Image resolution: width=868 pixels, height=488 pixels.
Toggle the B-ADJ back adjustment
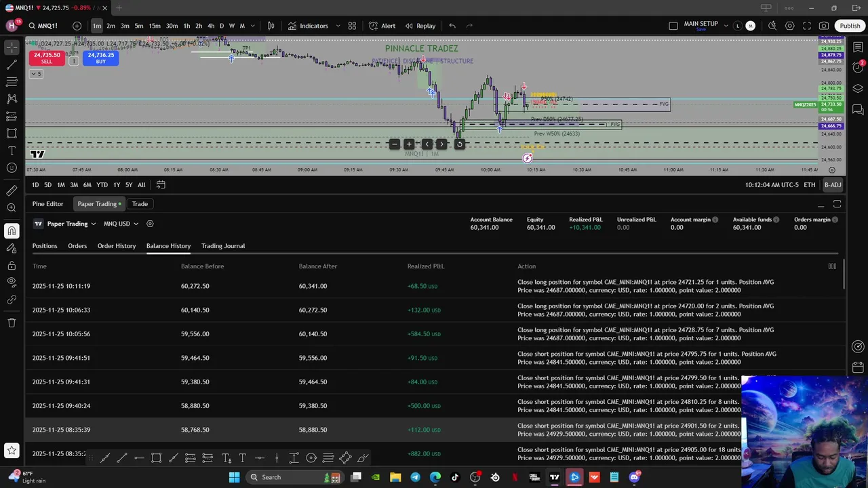[x=833, y=185]
